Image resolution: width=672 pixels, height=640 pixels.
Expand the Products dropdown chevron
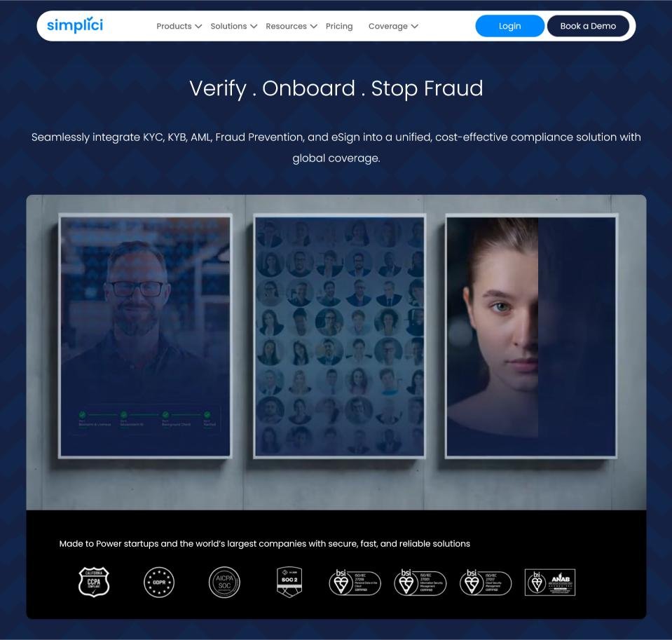pos(198,27)
